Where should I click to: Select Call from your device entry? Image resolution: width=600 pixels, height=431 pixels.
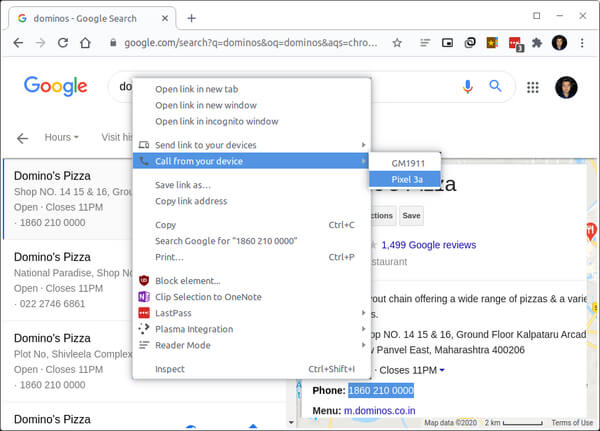tap(252, 161)
